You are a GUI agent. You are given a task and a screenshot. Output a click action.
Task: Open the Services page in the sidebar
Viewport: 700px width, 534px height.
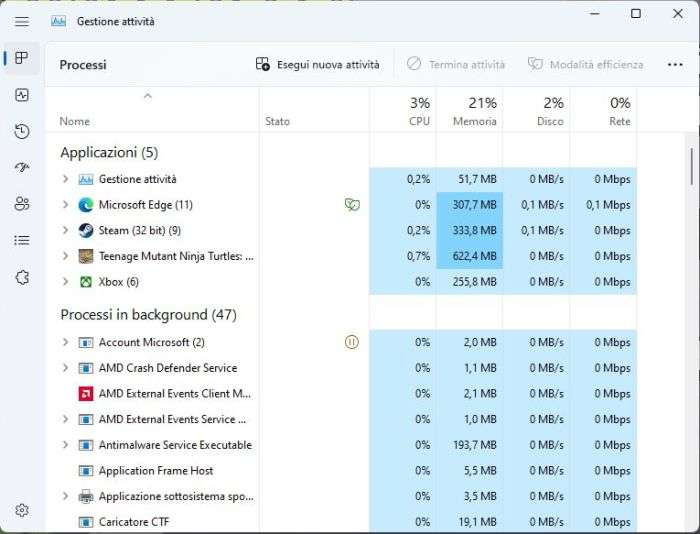pos(21,277)
